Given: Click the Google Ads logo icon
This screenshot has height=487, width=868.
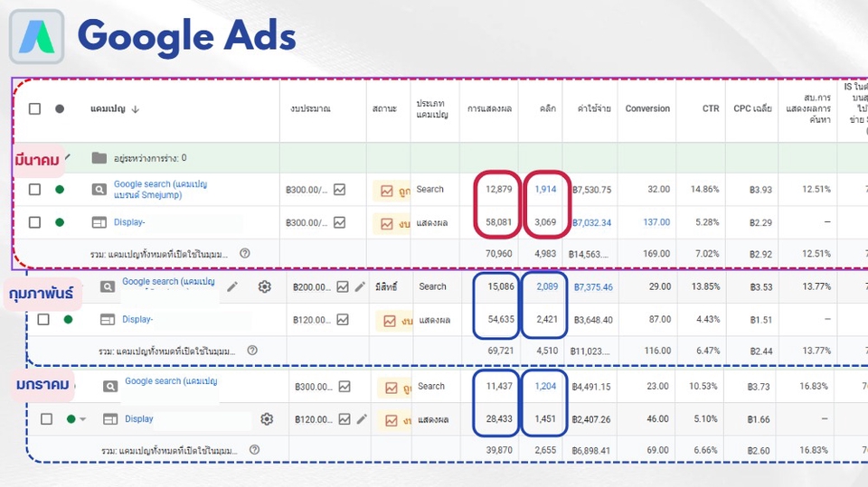Looking at the screenshot, I should tap(36, 36).
